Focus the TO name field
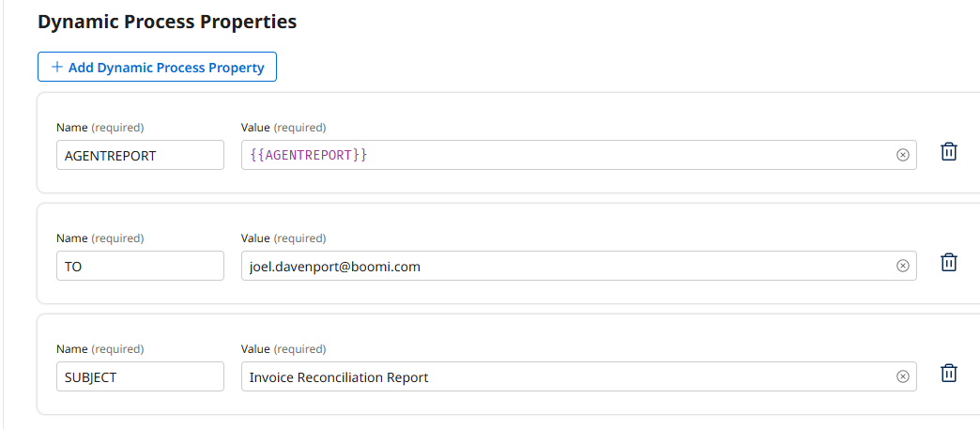 pyautogui.click(x=140, y=266)
